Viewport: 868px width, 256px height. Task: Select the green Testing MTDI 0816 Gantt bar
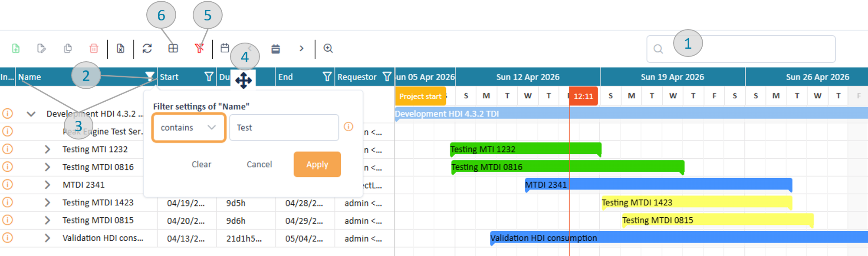[568, 167]
